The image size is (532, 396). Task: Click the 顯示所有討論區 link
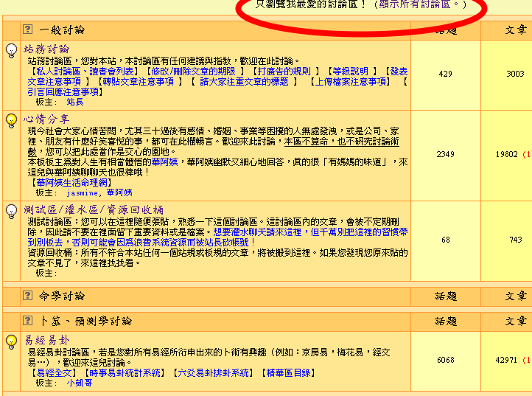pyautogui.click(x=417, y=4)
